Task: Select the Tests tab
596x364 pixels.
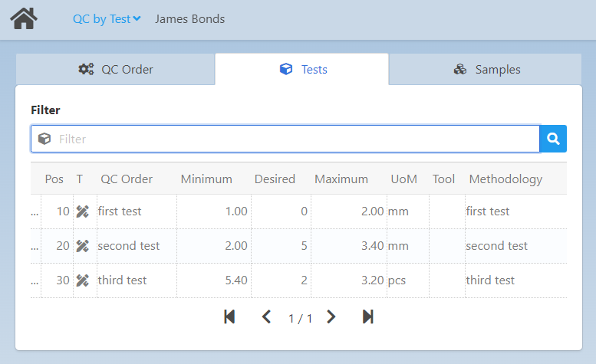Action: pyautogui.click(x=303, y=70)
